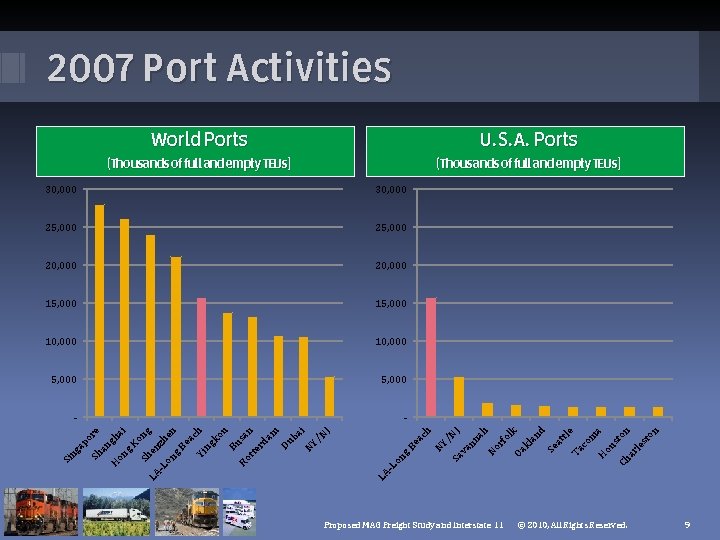Select the Shenzhen bar in World Ports chart

point(176,337)
